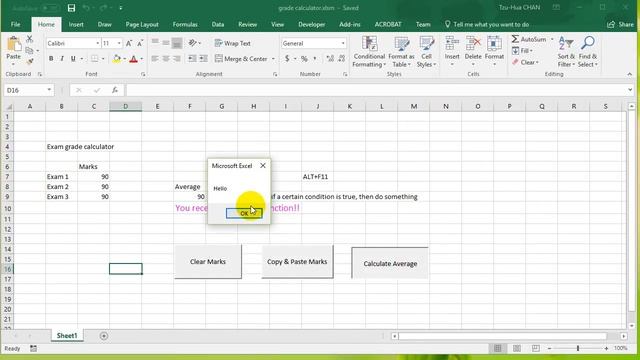
Task: Click the Decrease Indent icon
Action: click(192, 59)
